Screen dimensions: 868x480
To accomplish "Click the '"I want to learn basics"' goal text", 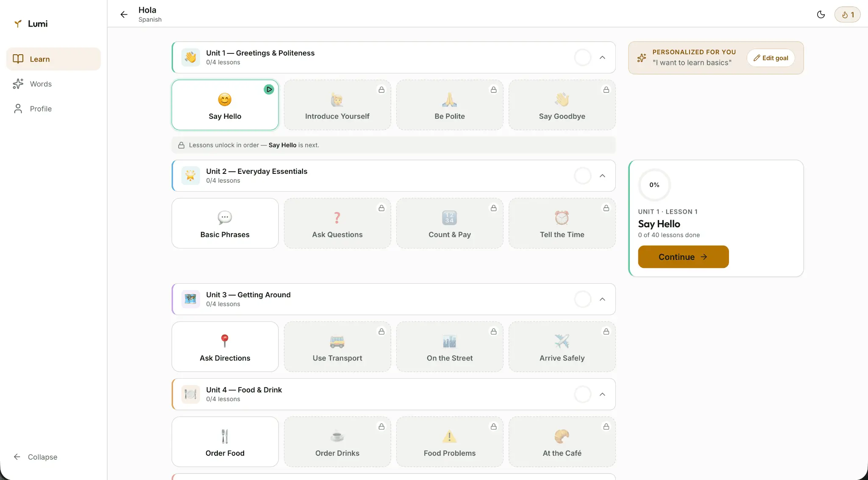I will (692, 63).
